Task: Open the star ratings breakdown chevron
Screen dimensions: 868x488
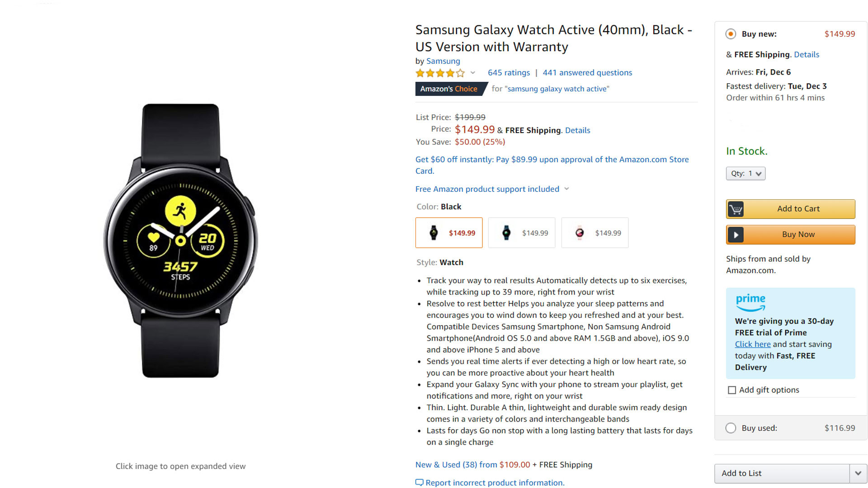Action: pos(473,73)
